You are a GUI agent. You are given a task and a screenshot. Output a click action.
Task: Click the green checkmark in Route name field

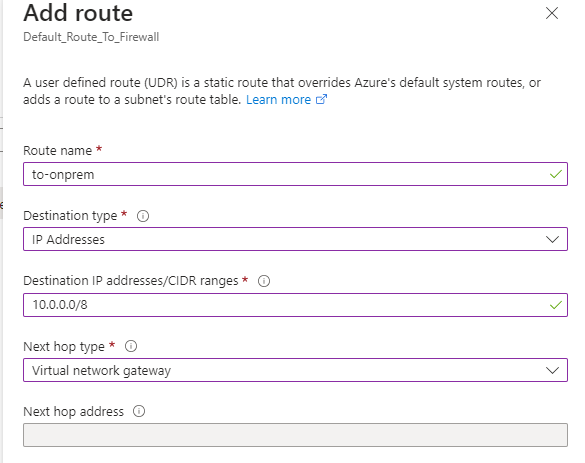tap(556, 174)
